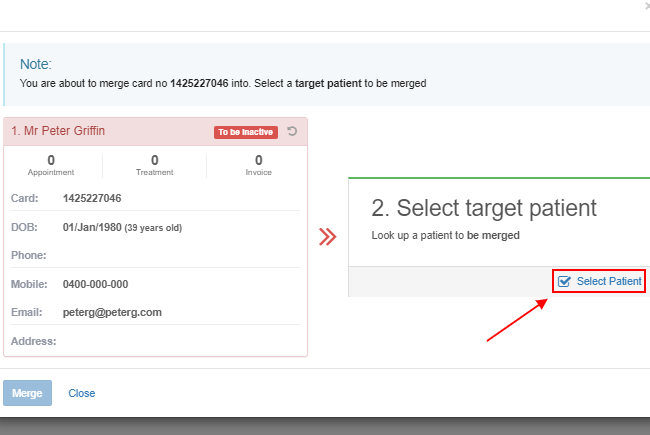This screenshot has width=650, height=435.
Task: Click the Phone: label
Action: point(29,255)
